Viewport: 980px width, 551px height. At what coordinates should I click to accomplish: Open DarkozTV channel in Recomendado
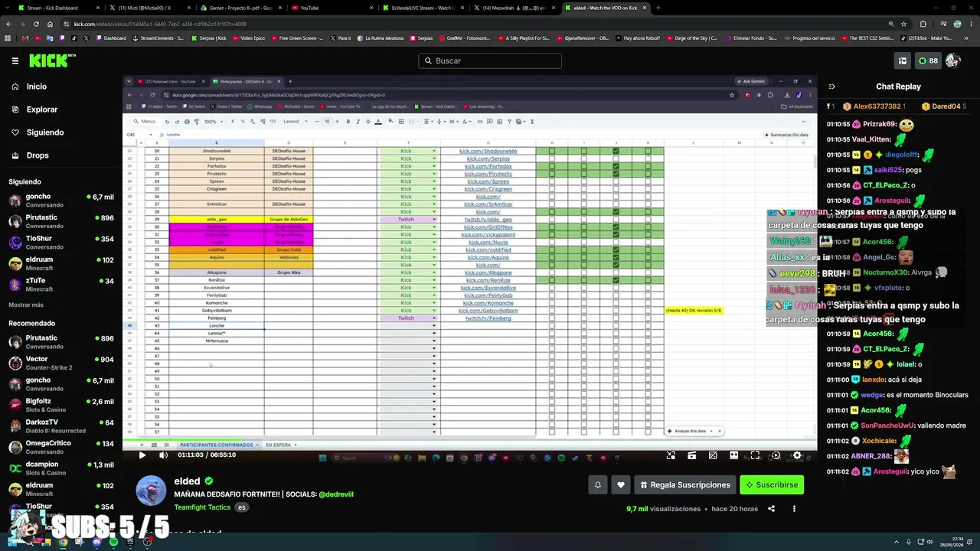click(x=61, y=425)
